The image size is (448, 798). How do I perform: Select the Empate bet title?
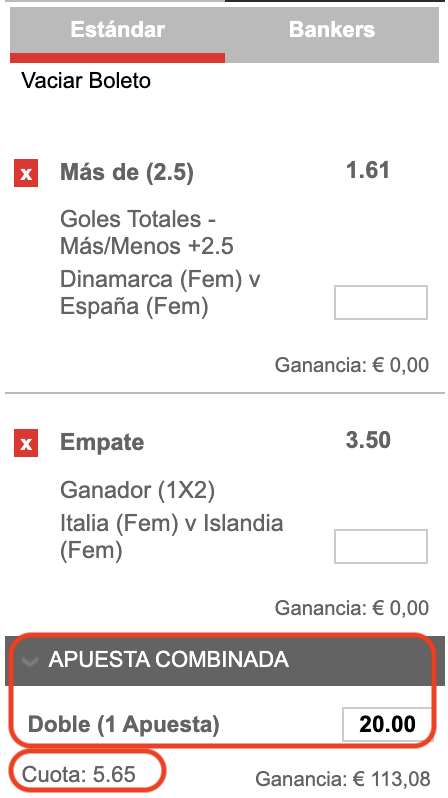[102, 442]
